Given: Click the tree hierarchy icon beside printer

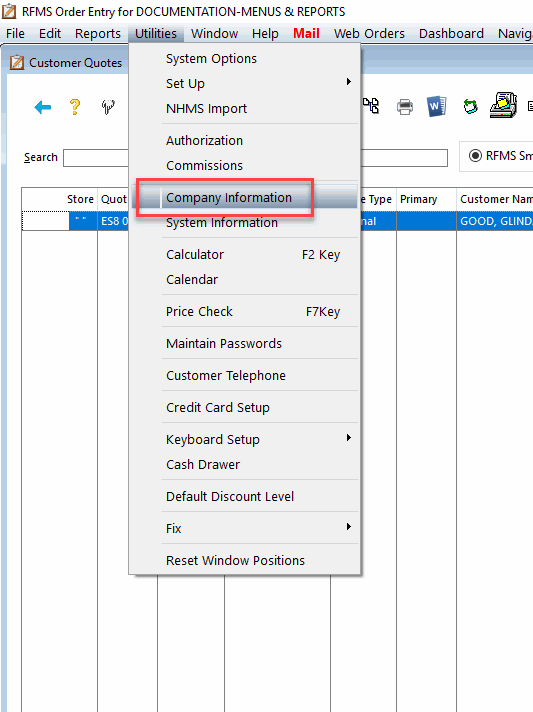Looking at the screenshot, I should 371,106.
